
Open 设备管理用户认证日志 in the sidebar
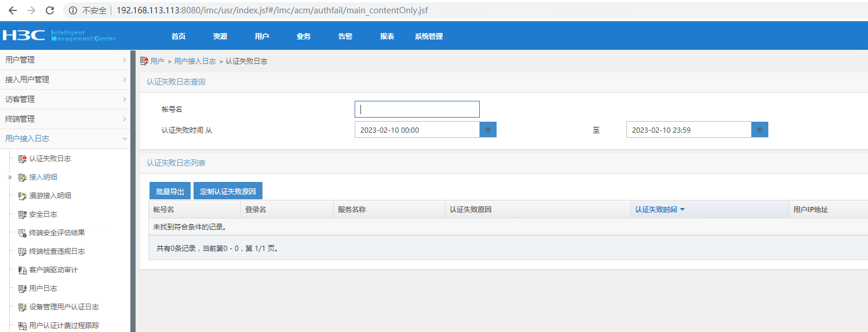tap(64, 307)
